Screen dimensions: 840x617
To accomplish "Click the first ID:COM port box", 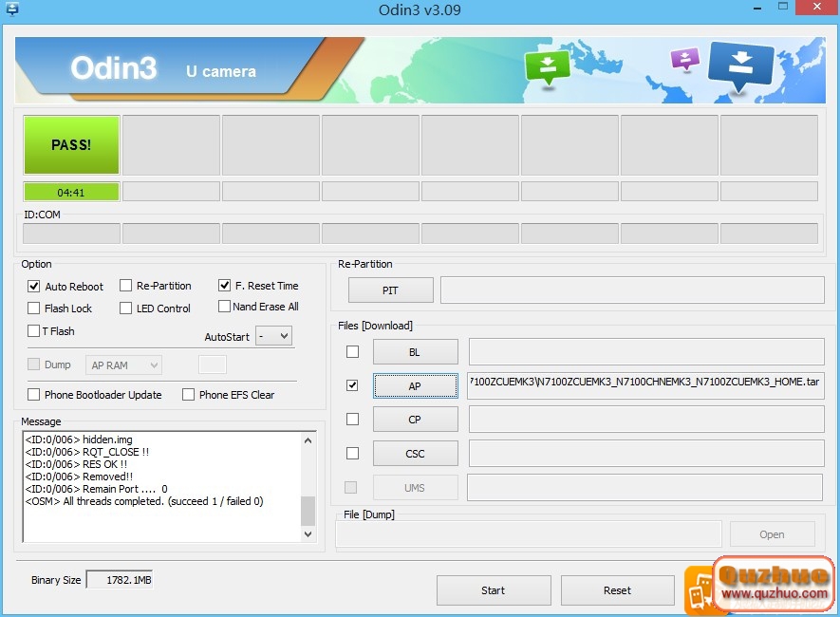I will (x=71, y=234).
